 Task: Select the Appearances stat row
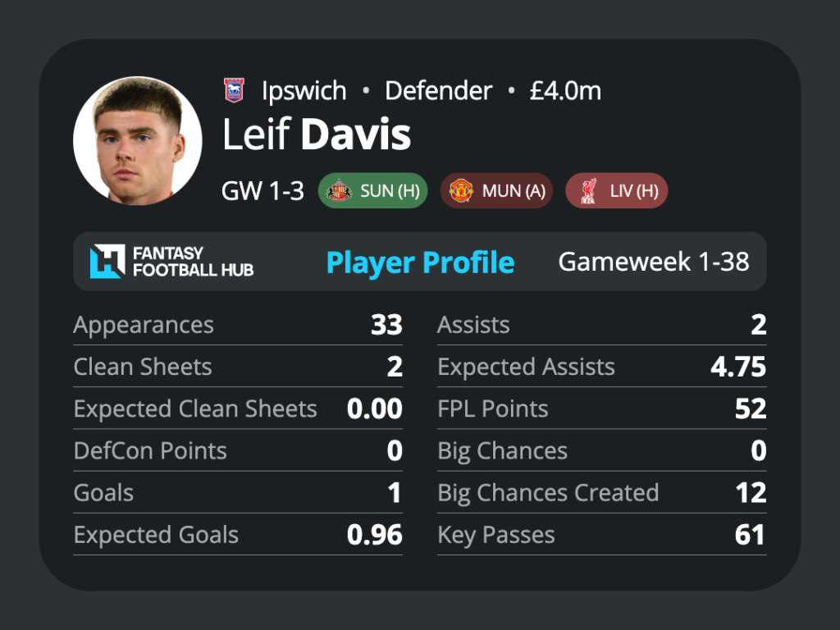pyautogui.click(x=238, y=325)
